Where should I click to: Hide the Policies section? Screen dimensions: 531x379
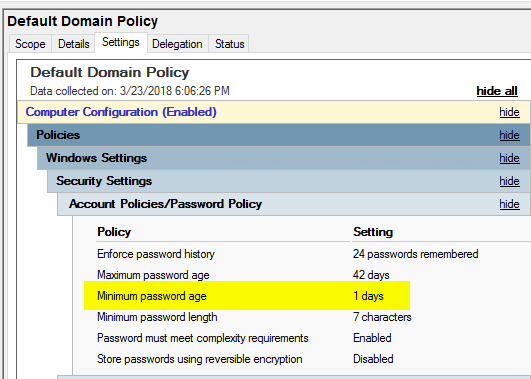[x=509, y=135]
